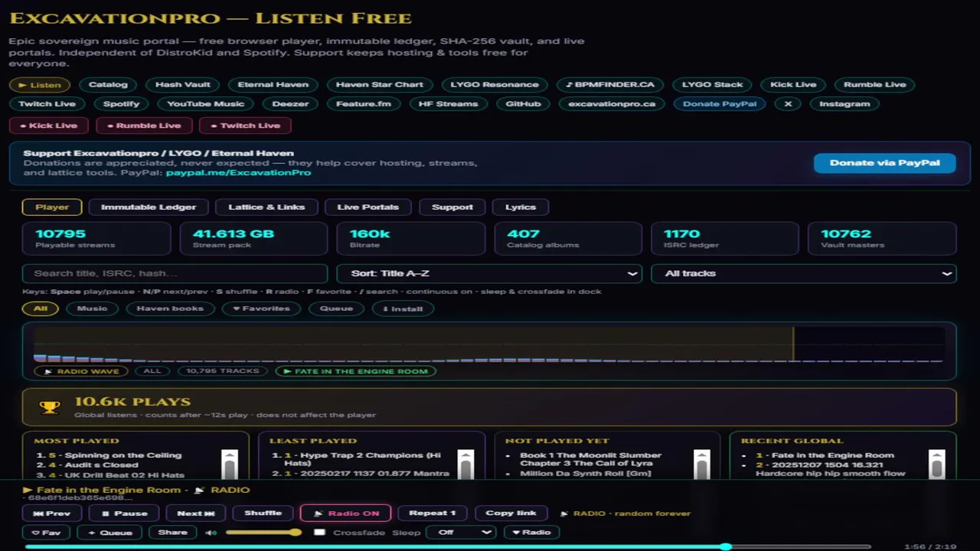
Task: Click the Fate in the Engine Room now-playing badge
Action: pyautogui.click(x=356, y=371)
